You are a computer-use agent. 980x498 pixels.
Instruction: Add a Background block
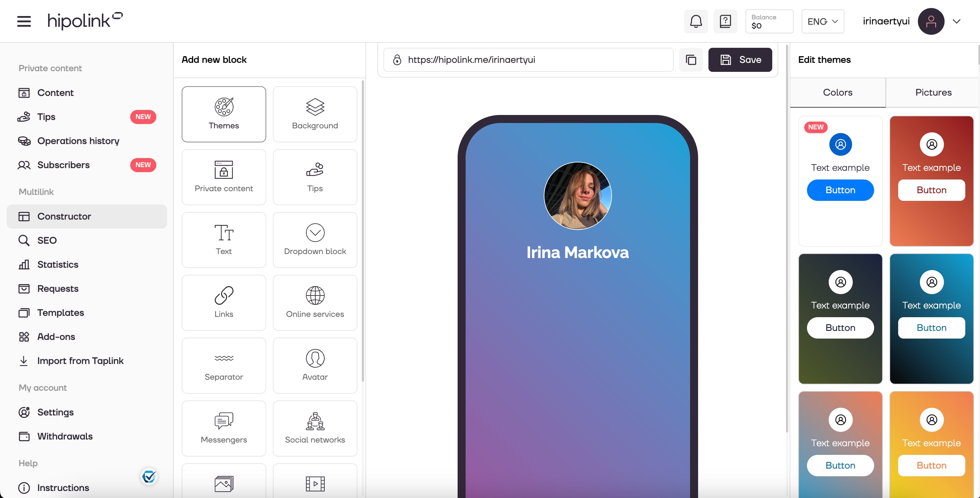[315, 114]
